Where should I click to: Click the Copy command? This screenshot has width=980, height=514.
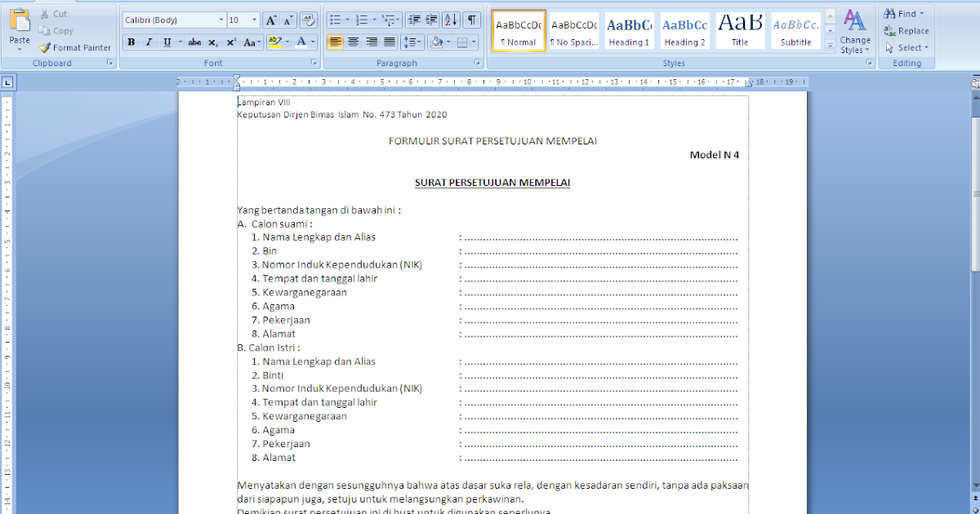click(x=56, y=31)
